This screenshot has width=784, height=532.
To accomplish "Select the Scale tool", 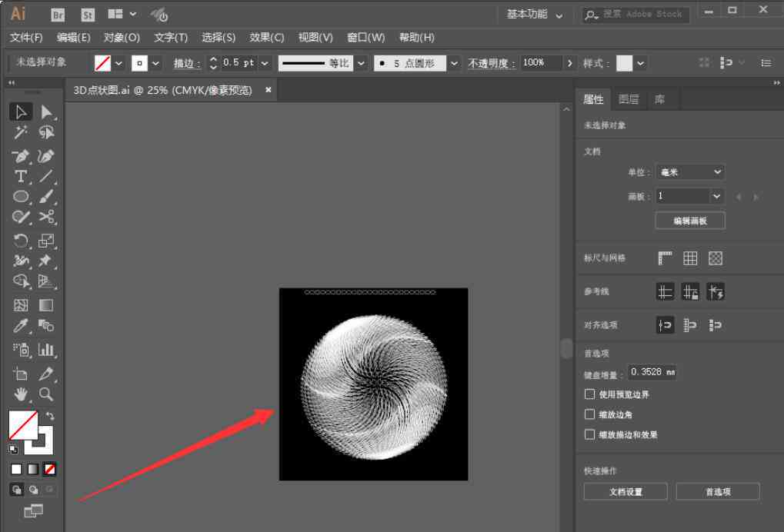I will coord(46,241).
